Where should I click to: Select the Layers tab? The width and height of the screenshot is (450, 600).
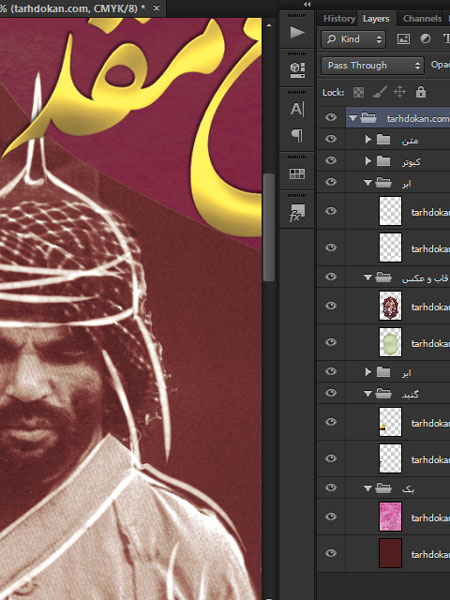tap(376, 18)
